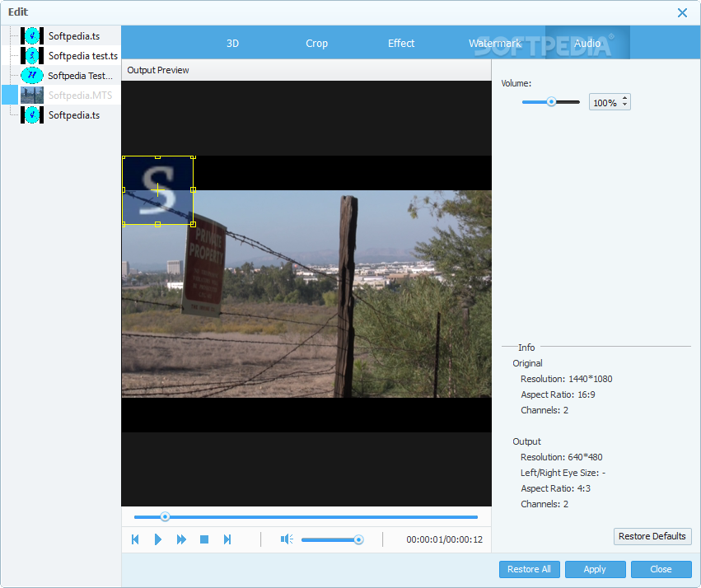Play the preview video
This screenshot has width=701, height=588.
158,539
